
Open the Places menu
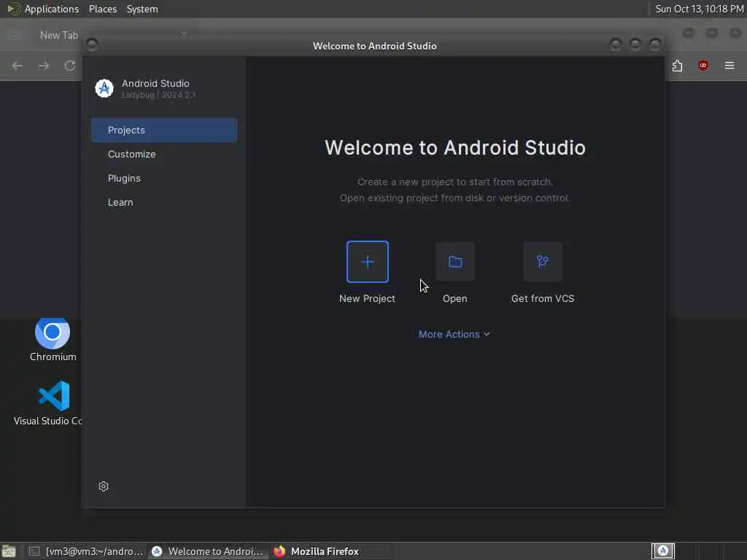click(x=102, y=9)
